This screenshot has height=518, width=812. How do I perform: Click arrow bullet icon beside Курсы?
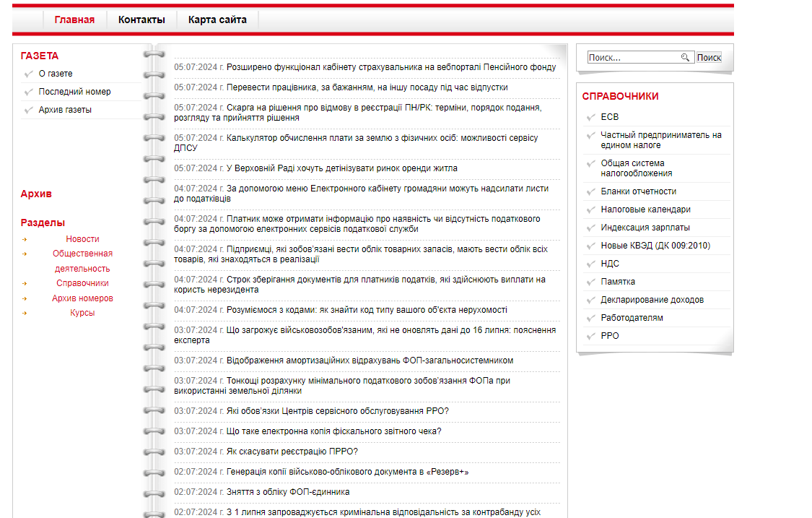(x=25, y=314)
